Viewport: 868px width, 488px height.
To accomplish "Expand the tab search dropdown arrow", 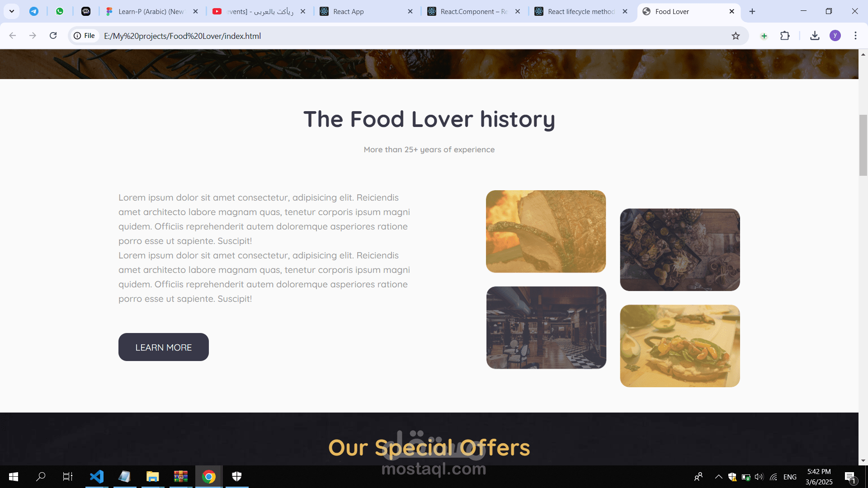I will 12,11.
